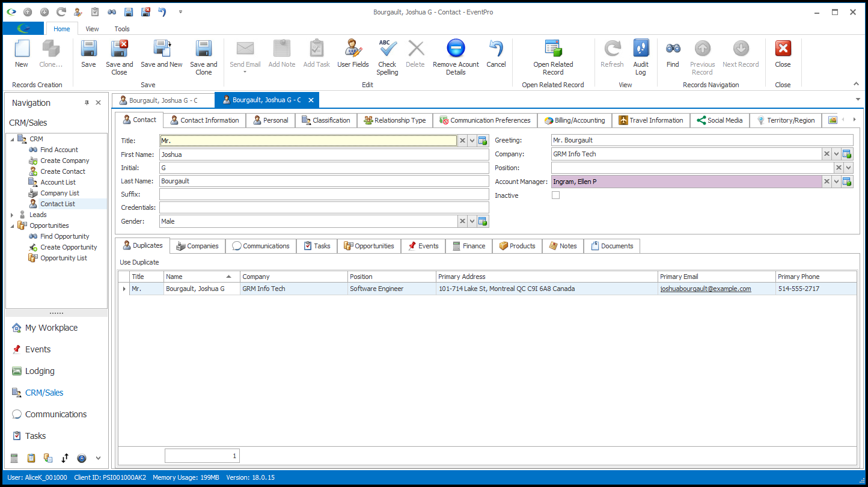Open the View ribbon tab
The height and width of the screenshot is (487, 868).
tap(92, 29)
